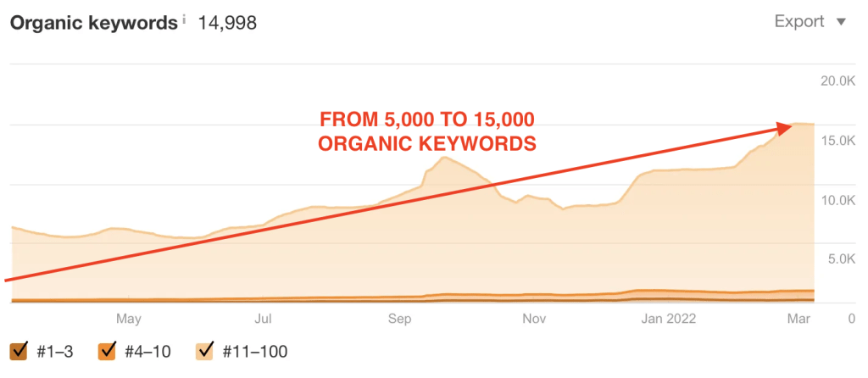Image resolution: width=868 pixels, height=378 pixels.
Task: Click the red FROM 5,000 TO 15,000 annotation
Action: pyautogui.click(x=427, y=131)
